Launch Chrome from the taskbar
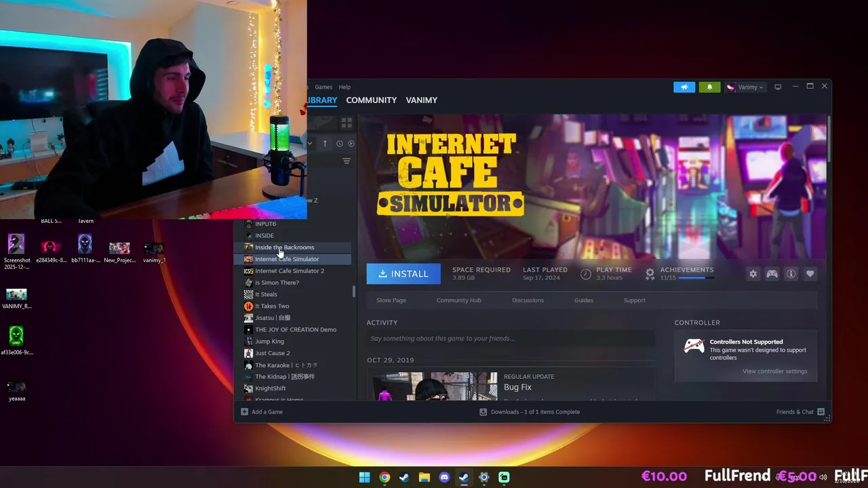868x488 pixels. point(384,477)
